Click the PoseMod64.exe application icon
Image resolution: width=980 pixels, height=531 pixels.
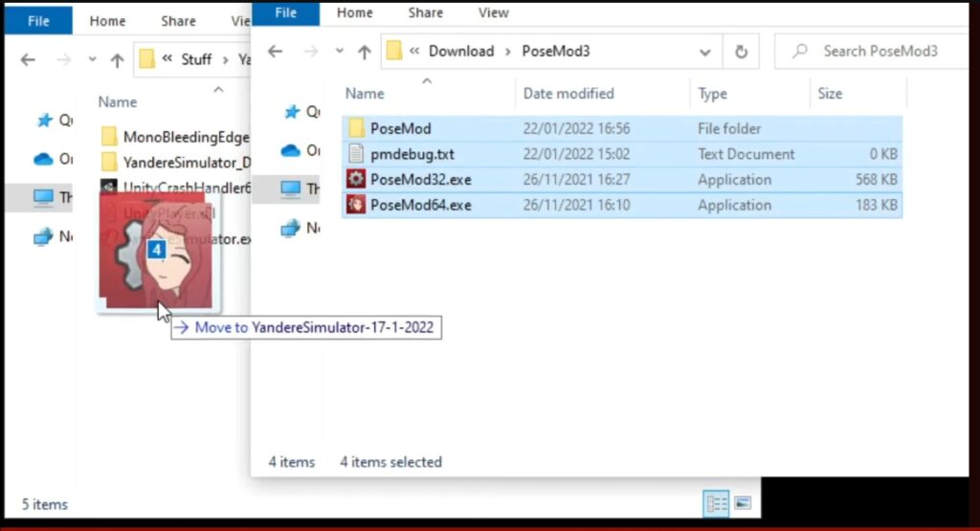pos(356,205)
